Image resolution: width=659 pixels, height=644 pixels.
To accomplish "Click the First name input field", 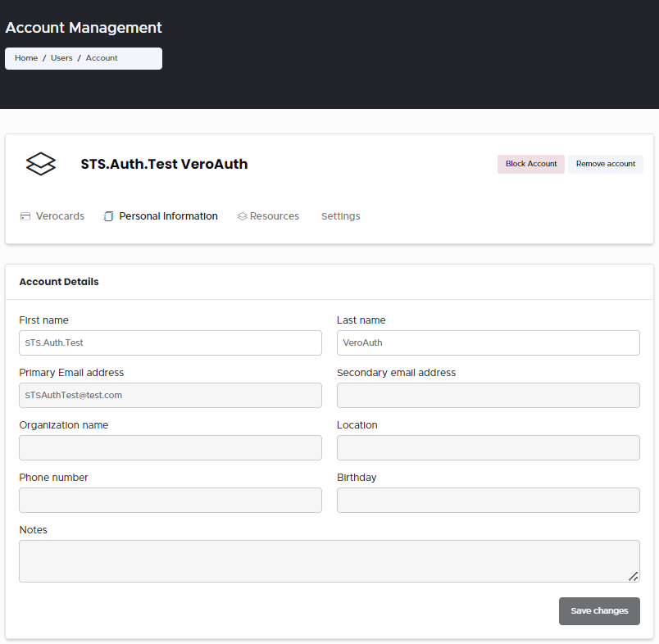I will click(x=170, y=343).
